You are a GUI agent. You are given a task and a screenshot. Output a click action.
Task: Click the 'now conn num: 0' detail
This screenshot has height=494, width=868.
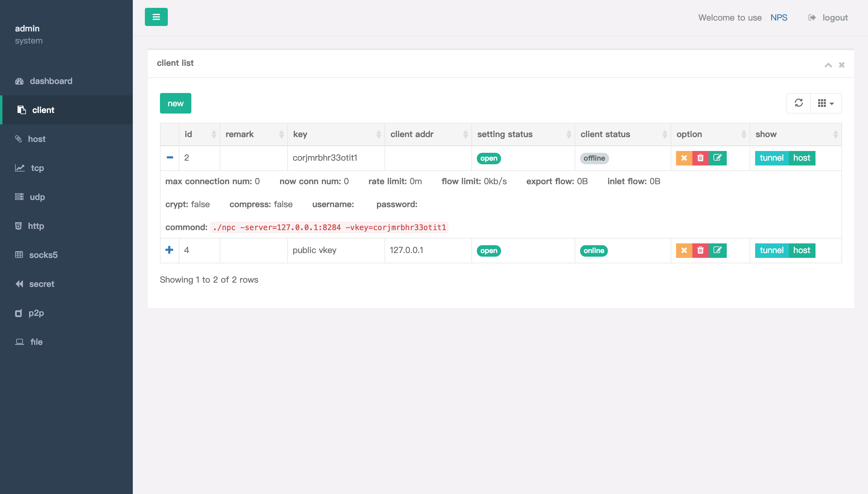pyautogui.click(x=314, y=181)
